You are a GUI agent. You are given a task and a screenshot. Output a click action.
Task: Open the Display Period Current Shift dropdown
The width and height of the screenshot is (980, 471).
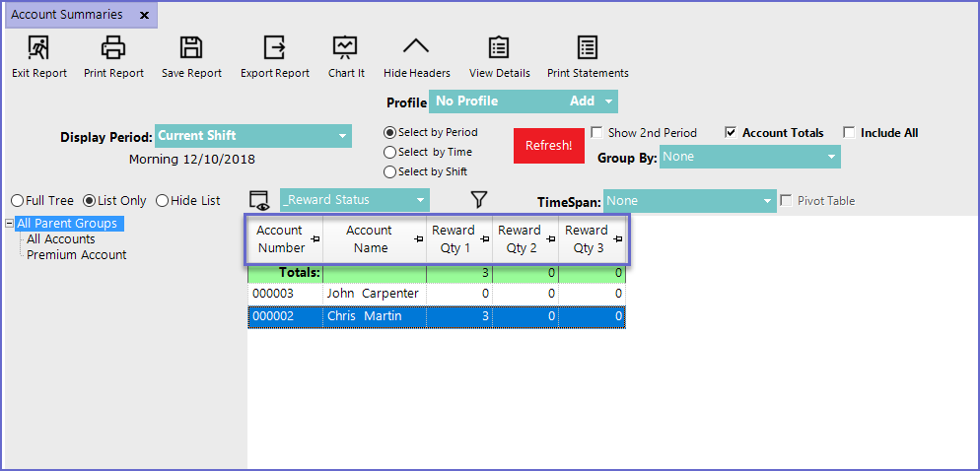253,136
